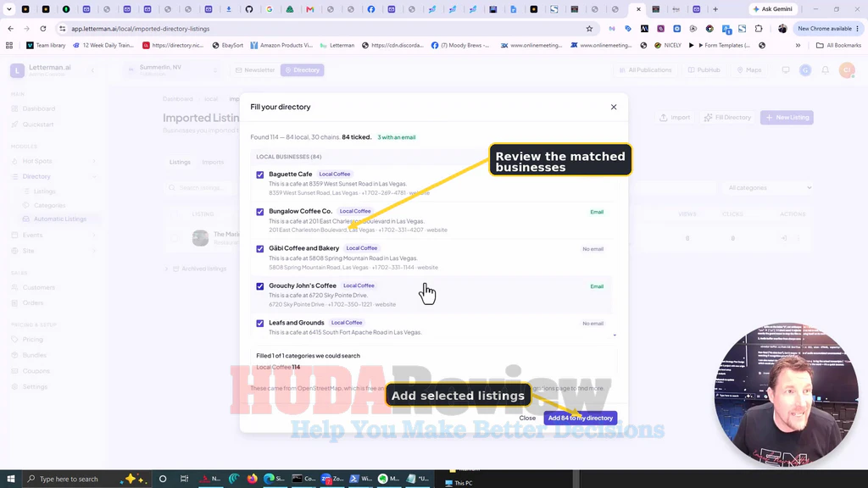The image size is (868, 488).
Task: Open the user avatar menu
Action: [x=847, y=70]
